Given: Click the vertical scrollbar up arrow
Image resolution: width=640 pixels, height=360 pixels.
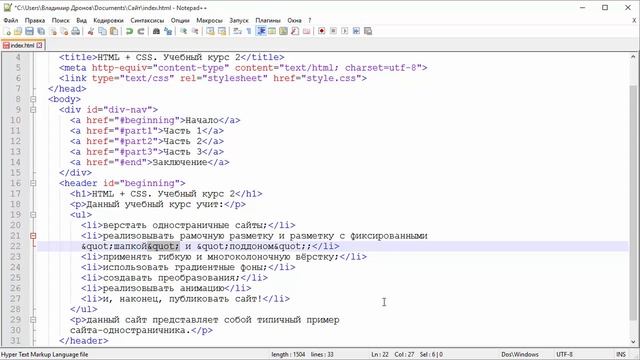Looking at the screenshot, I should click(x=633, y=57).
